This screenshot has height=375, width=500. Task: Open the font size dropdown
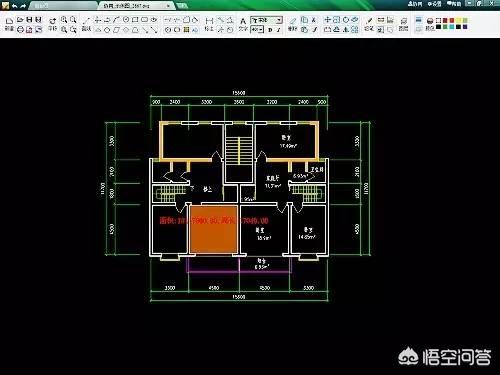coord(257,30)
